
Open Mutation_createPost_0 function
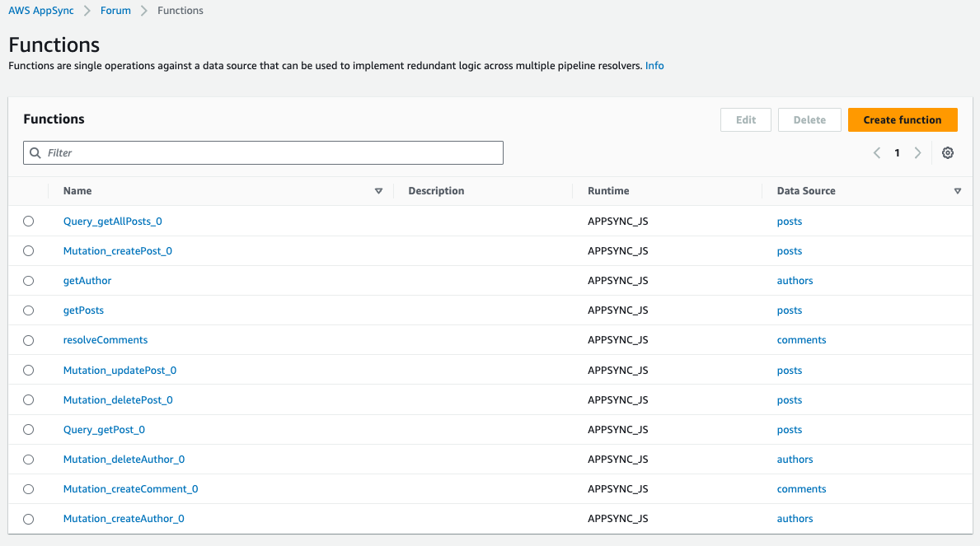pyautogui.click(x=118, y=251)
